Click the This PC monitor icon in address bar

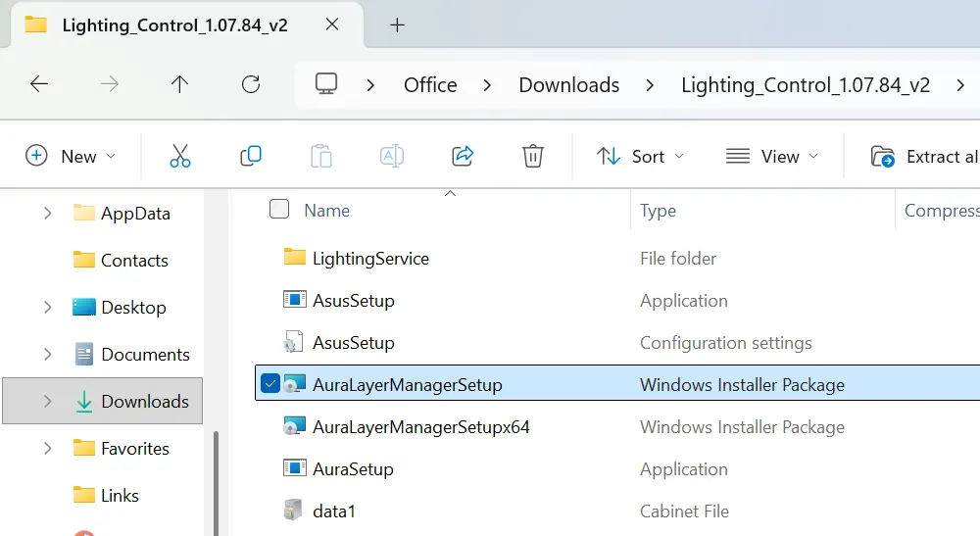pos(326,84)
